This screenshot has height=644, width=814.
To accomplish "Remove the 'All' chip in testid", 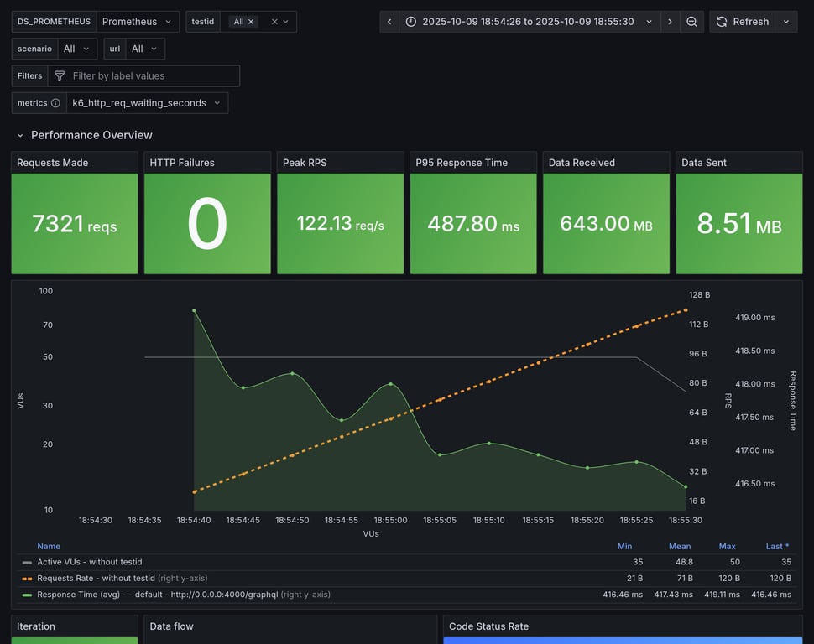I will (251, 22).
